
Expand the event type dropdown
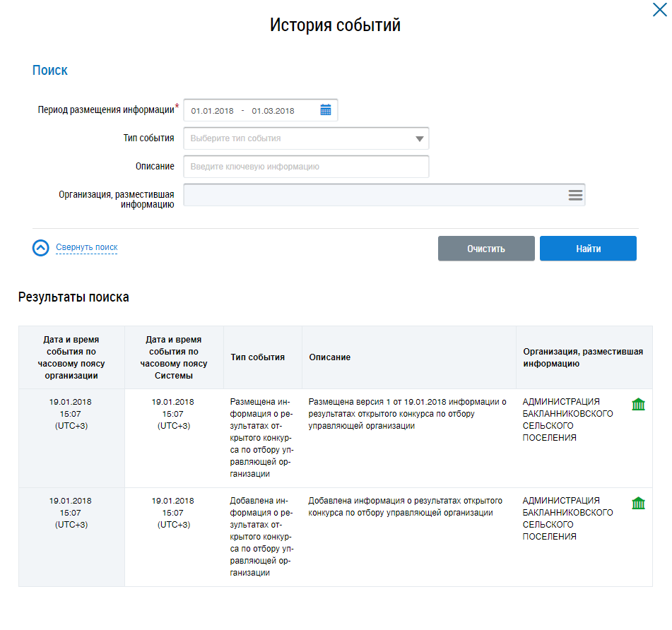[420, 138]
